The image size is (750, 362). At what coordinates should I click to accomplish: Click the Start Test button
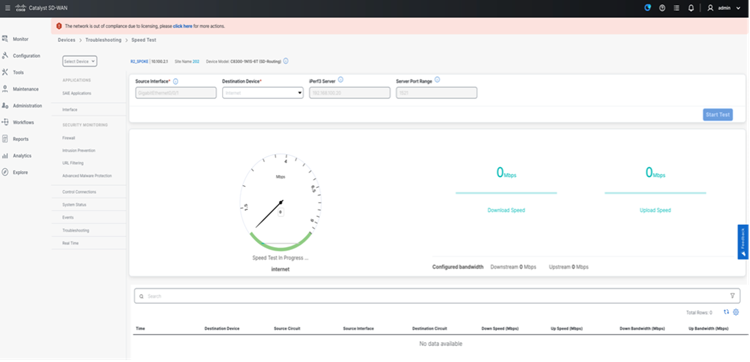pyautogui.click(x=717, y=115)
